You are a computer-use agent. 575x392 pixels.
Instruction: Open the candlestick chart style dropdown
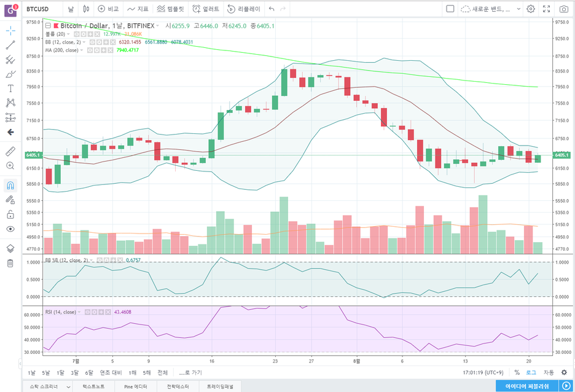click(86, 9)
